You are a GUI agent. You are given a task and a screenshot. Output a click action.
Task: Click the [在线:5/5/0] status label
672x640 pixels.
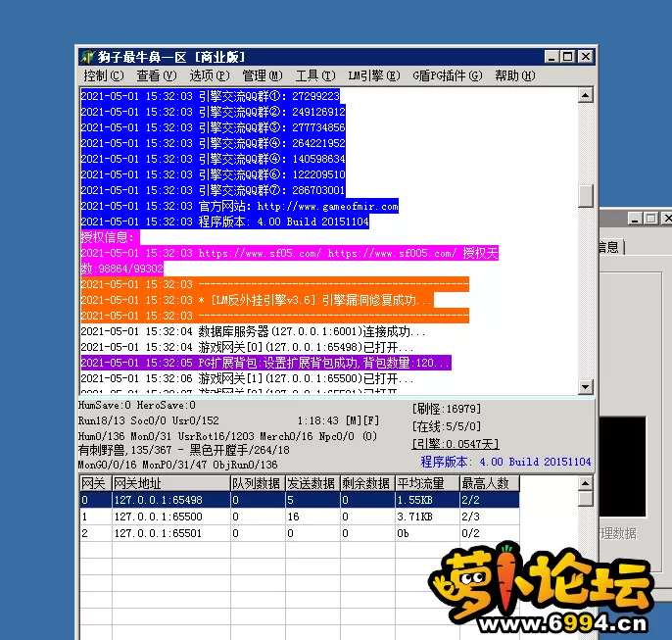447,426
